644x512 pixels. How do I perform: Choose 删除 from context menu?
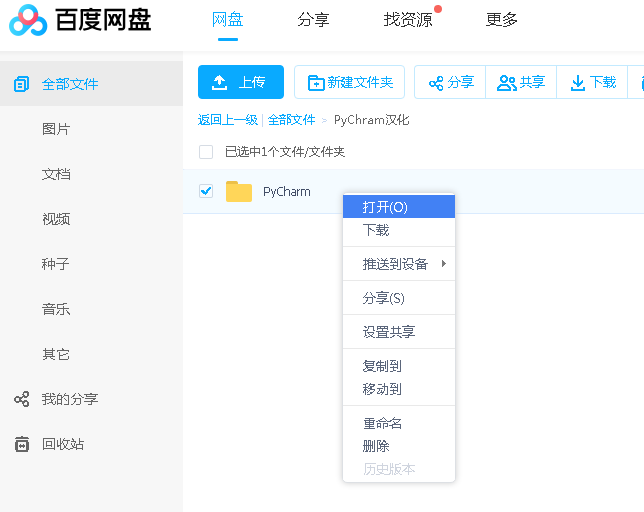pos(399,446)
